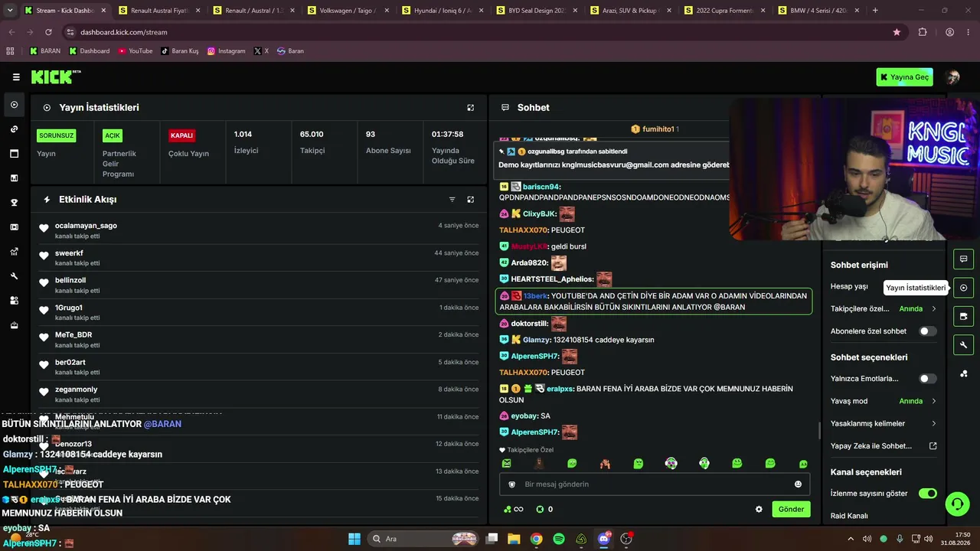Image resolution: width=980 pixels, height=551 pixels.
Task: Open the bar chart icon in sidebar
Action: pos(15,178)
